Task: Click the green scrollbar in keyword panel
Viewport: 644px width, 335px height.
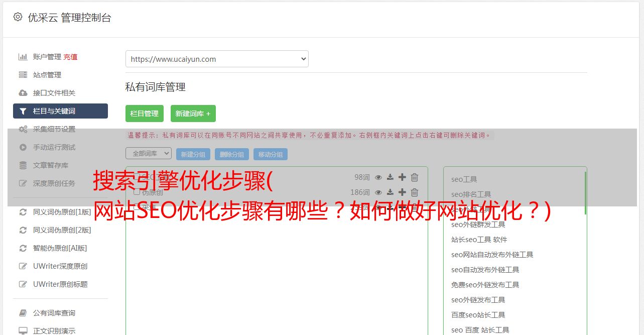Action: [585, 193]
